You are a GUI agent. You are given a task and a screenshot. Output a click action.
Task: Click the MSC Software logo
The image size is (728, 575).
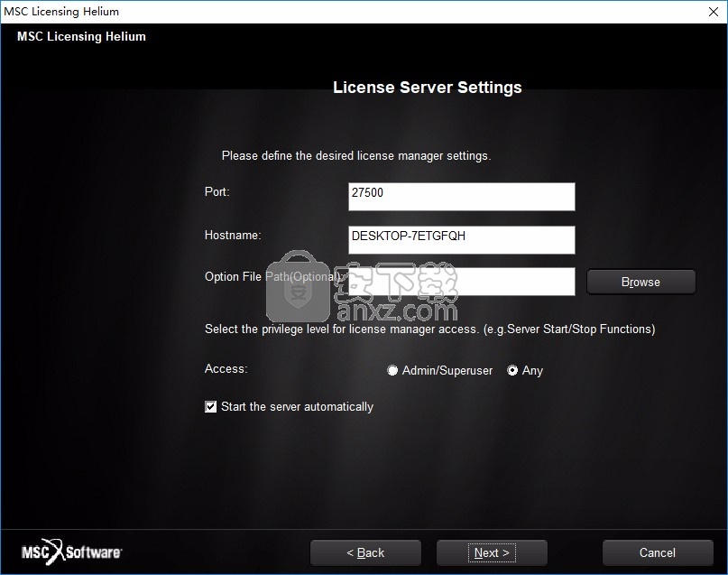pyautogui.click(x=71, y=552)
